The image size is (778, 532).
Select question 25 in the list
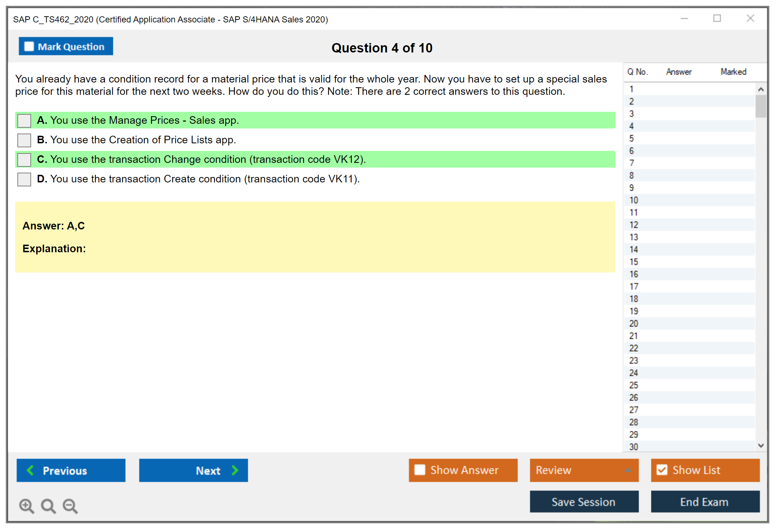(x=634, y=385)
